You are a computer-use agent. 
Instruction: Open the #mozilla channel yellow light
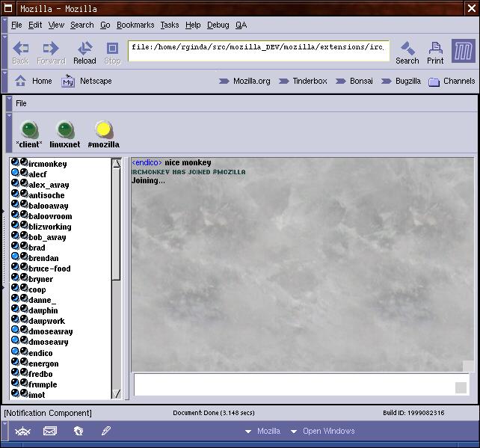[103, 129]
